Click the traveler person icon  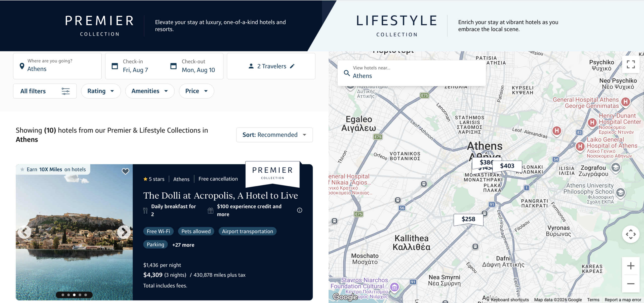coord(251,66)
